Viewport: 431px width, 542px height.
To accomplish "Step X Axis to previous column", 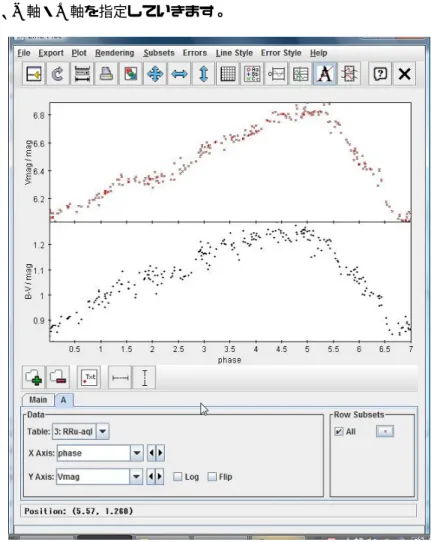I will coord(151,453).
